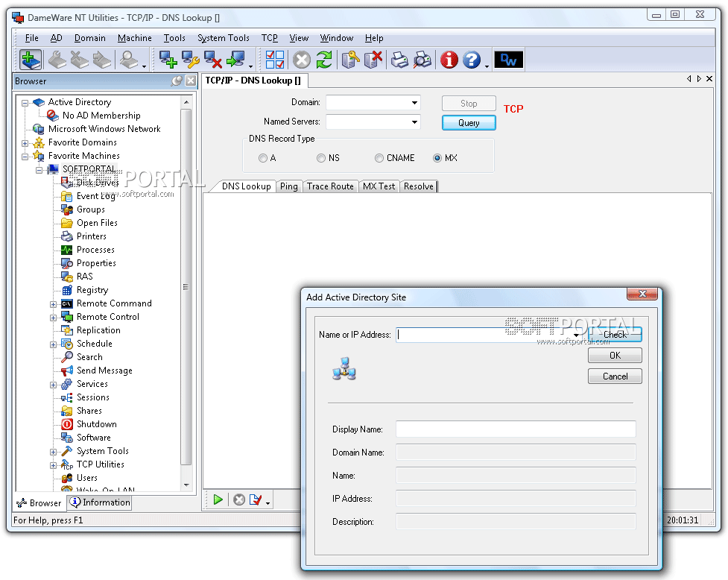Open the Shutdown red power icon
728x580 pixels.
pyautogui.click(x=67, y=424)
